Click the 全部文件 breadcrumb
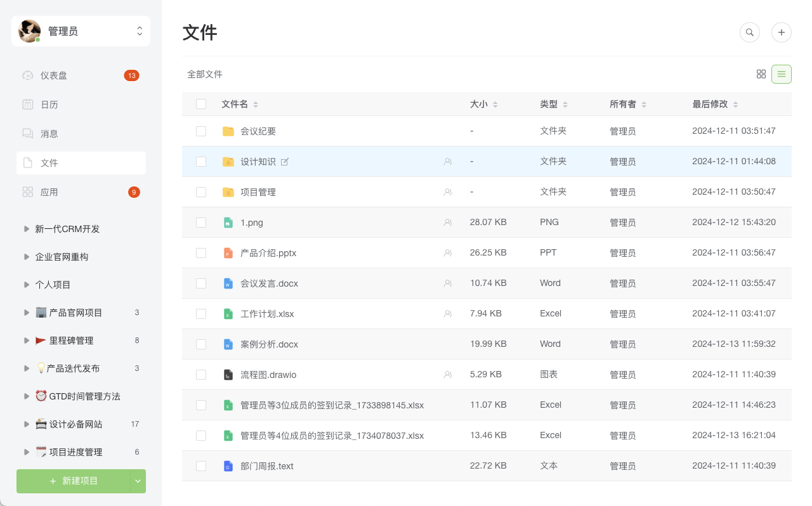812x506 pixels. (x=205, y=74)
